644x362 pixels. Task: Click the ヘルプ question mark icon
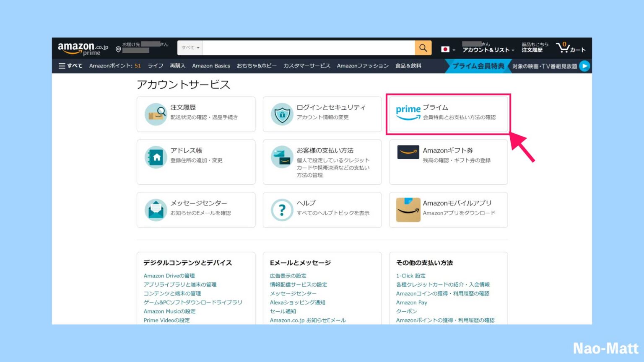coord(282,209)
